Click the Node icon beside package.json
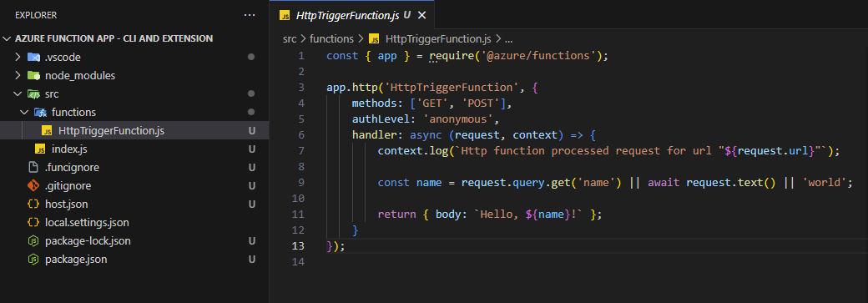This screenshot has width=868, height=303. (x=33, y=260)
